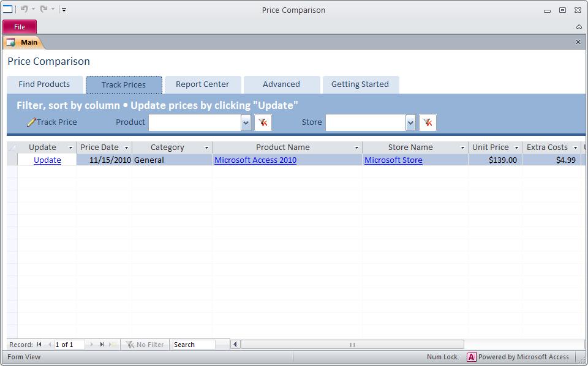588x366 pixels.
Task: Click the Redo arrow in quick access toolbar
Action: pos(43,9)
